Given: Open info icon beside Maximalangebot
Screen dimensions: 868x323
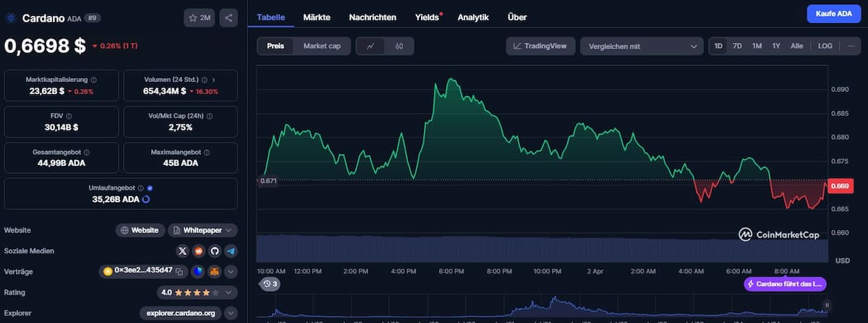Looking at the screenshot, I should point(207,153).
